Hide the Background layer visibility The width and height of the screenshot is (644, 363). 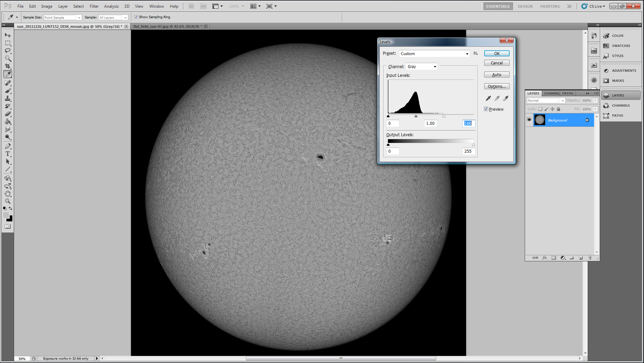pyautogui.click(x=529, y=120)
